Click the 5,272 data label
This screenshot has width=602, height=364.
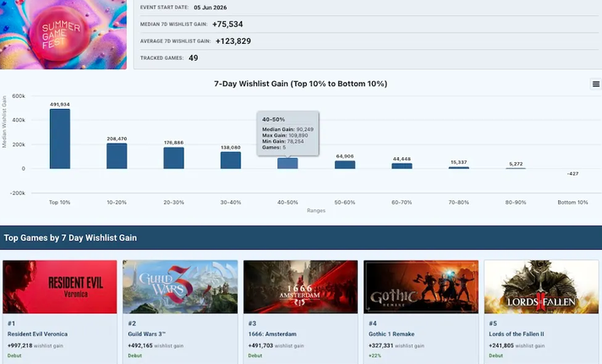(x=516, y=164)
